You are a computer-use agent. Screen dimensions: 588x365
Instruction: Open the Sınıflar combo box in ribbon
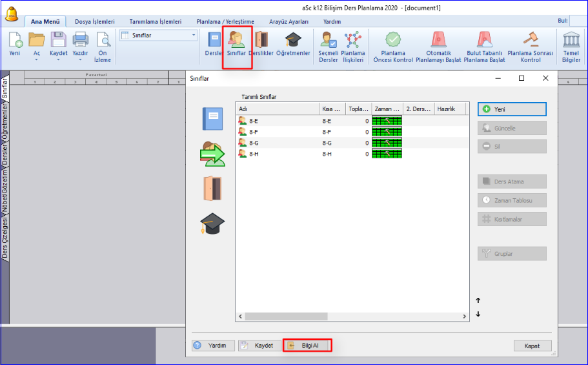159,36
